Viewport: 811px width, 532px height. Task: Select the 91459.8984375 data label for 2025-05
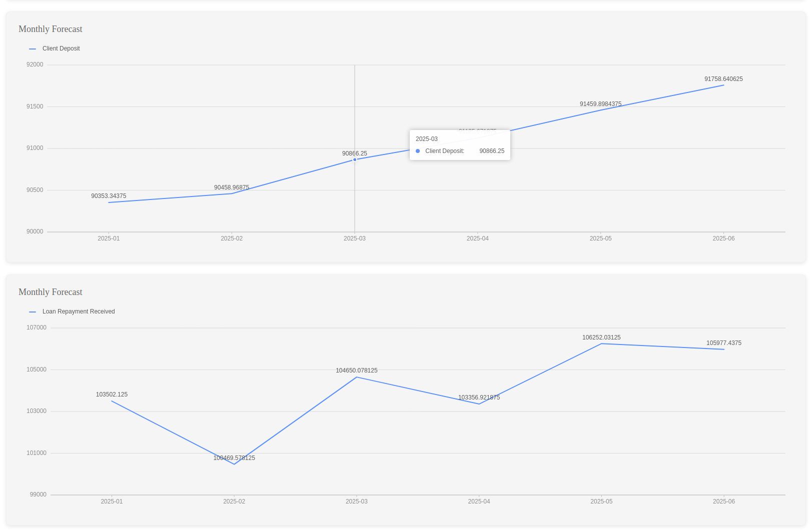tap(600, 104)
